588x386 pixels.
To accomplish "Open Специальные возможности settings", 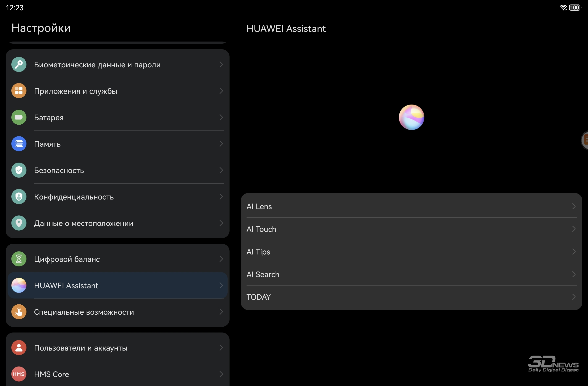I will [x=118, y=312].
